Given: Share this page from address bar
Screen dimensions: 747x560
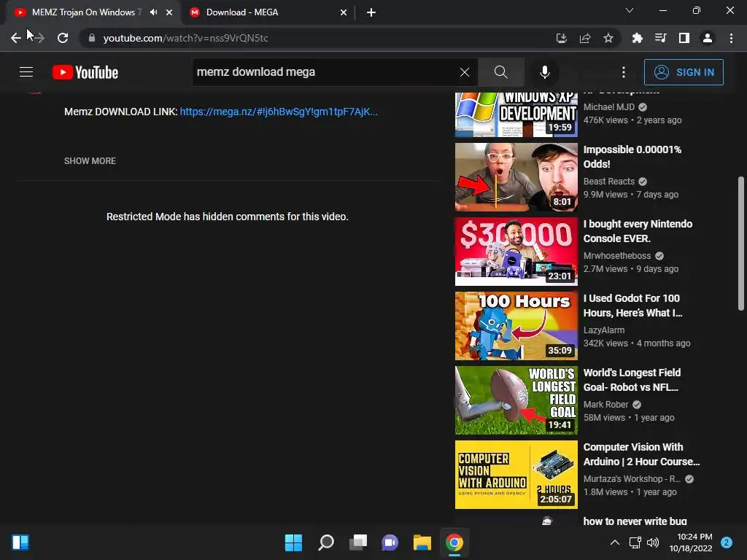Looking at the screenshot, I should [x=585, y=38].
